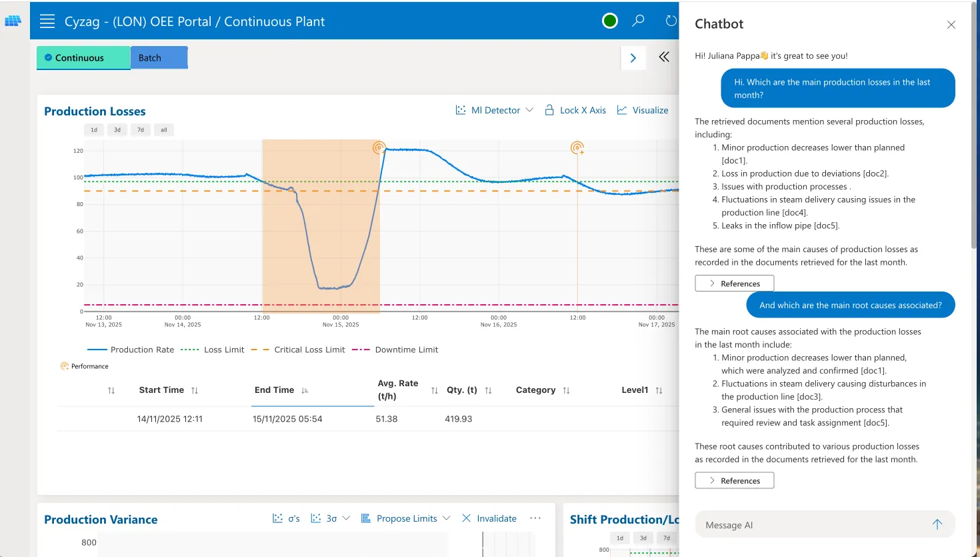The width and height of the screenshot is (980, 557).
Task: Open the hamburger navigation menu
Action: click(x=47, y=21)
